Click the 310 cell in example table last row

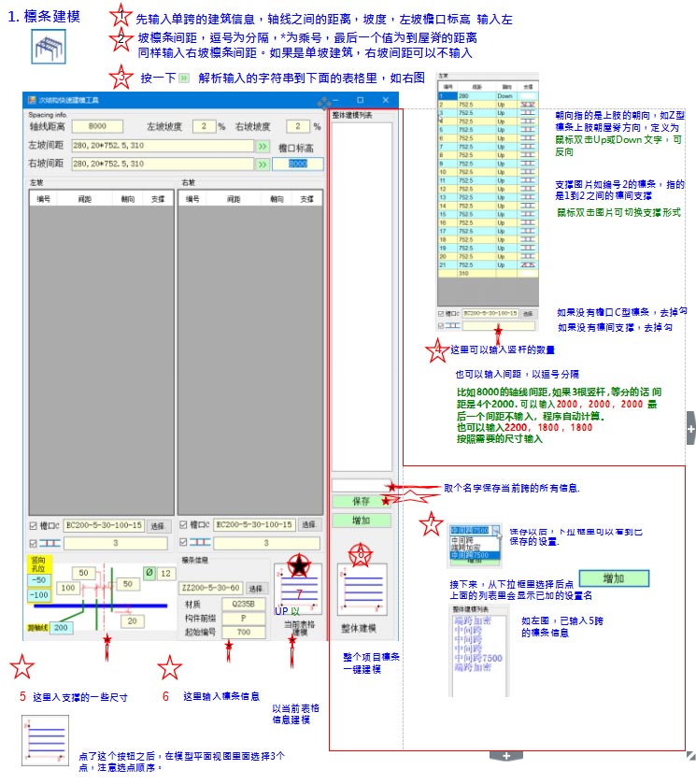(476, 274)
